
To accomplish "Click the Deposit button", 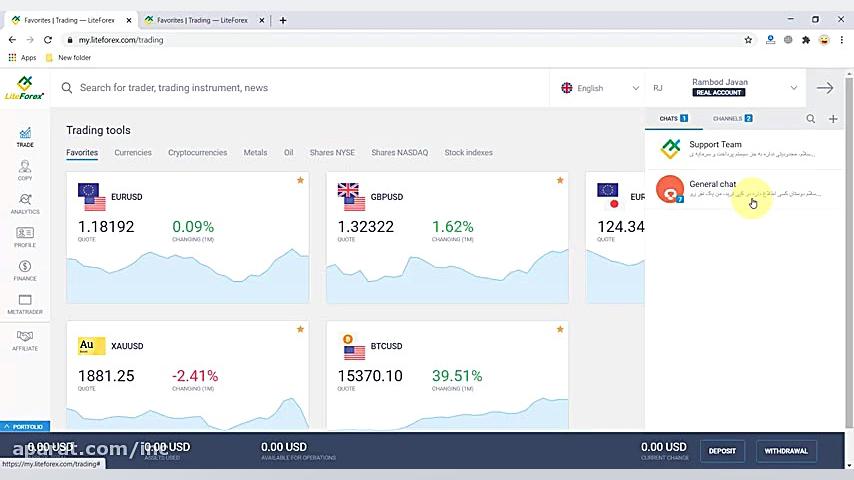I will click(722, 451).
